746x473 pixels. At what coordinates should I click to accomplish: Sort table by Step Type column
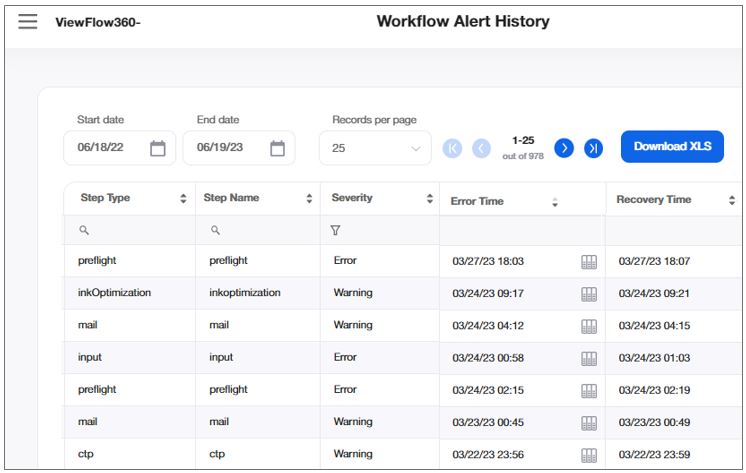[x=183, y=199]
